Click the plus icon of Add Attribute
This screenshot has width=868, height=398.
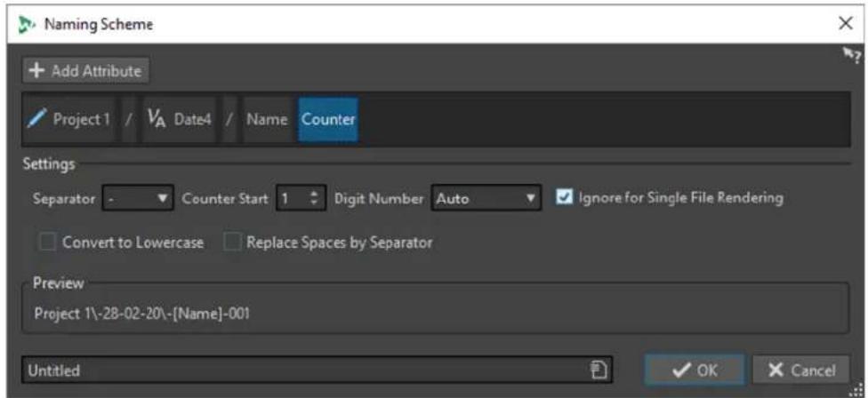click(36, 71)
